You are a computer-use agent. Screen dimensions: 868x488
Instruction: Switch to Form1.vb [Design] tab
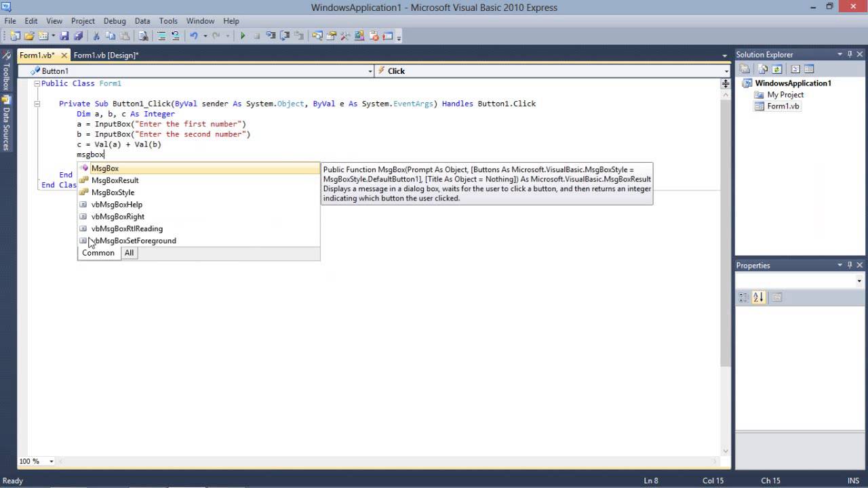click(106, 56)
